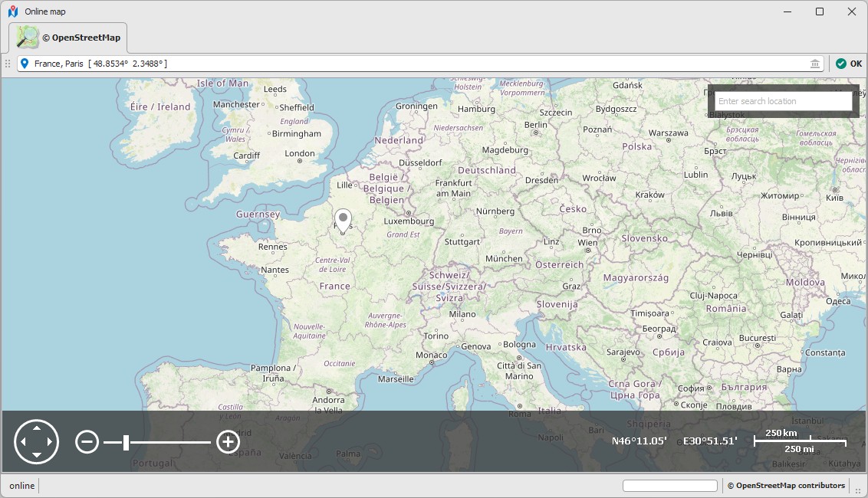Click the Sarajevo label on the map
The width and height of the screenshot is (868, 498).
coord(623,352)
